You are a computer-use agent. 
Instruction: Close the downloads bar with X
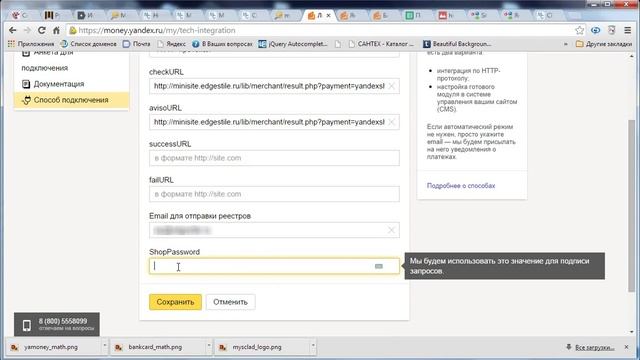(627, 347)
